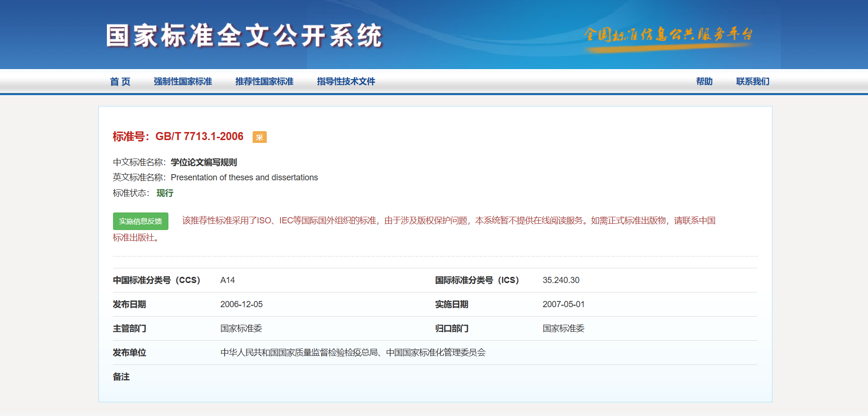The height and width of the screenshot is (416, 868).
Task: Select 指导性技术文件 in the navigation bar
Action: pyautogui.click(x=346, y=81)
